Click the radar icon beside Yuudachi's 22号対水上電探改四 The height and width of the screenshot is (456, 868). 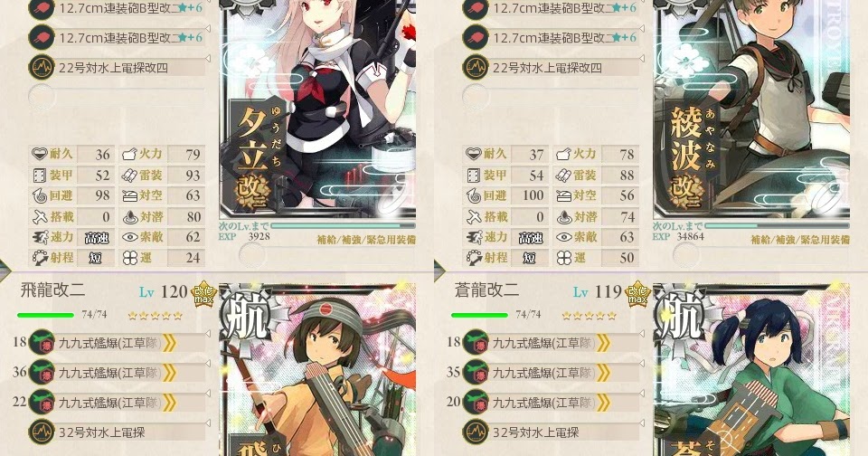click(42, 67)
